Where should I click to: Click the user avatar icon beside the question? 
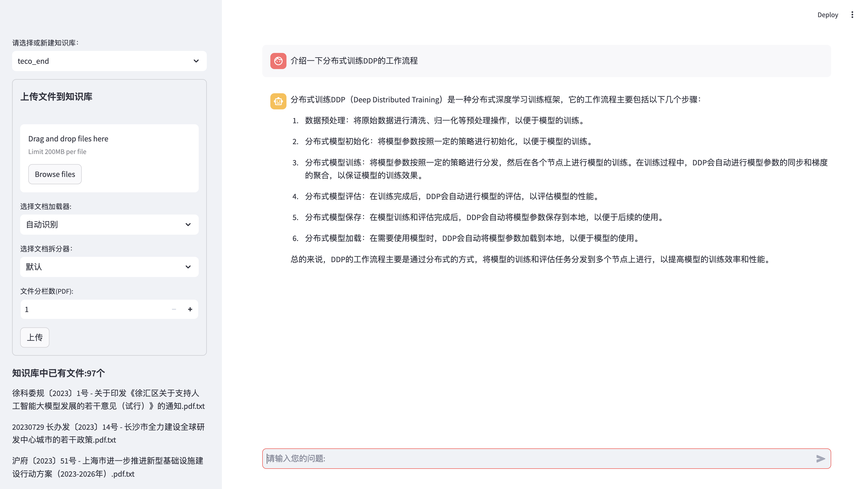click(x=278, y=61)
